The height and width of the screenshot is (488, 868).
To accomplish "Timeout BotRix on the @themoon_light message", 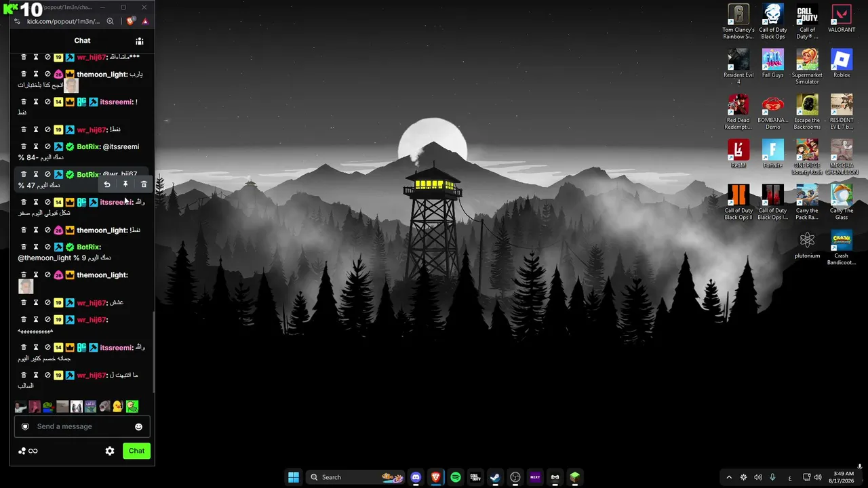I will click(36, 247).
